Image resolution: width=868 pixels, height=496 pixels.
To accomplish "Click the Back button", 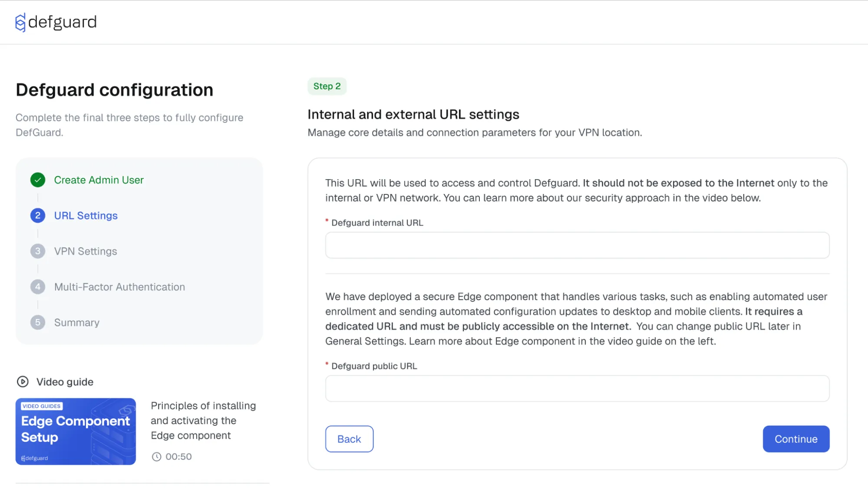I will 349,439.
